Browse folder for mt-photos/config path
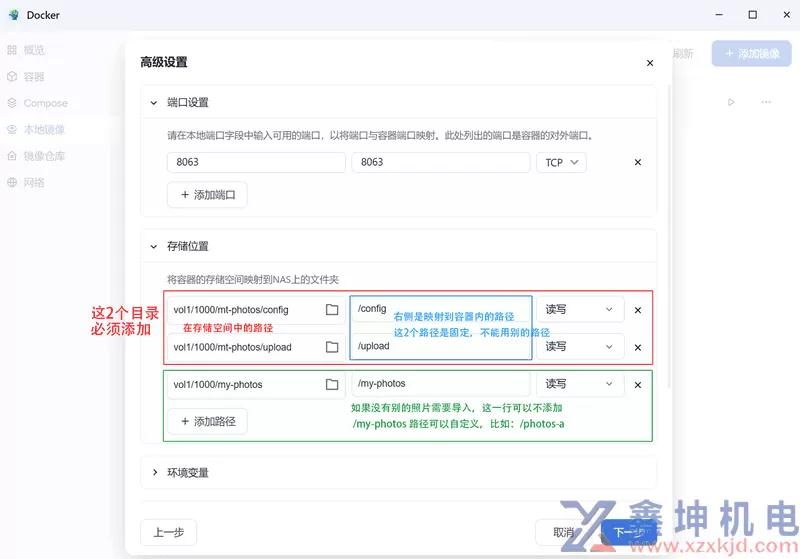This screenshot has width=800, height=559. click(x=332, y=310)
